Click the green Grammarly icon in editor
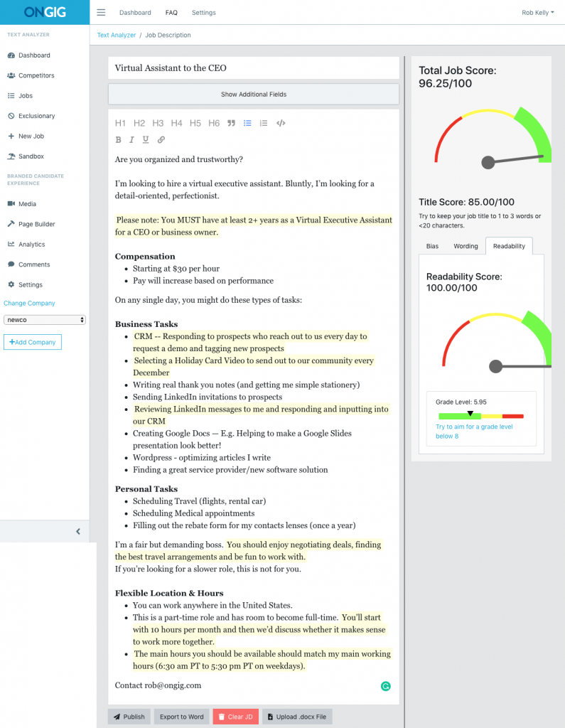Screen dimensions: 565x728 click(x=385, y=686)
